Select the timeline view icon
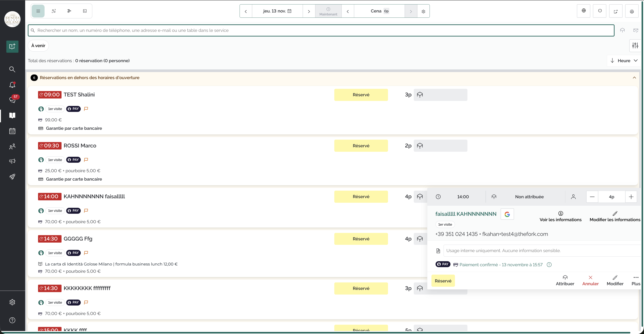The width and height of the screenshot is (644, 334). click(69, 11)
